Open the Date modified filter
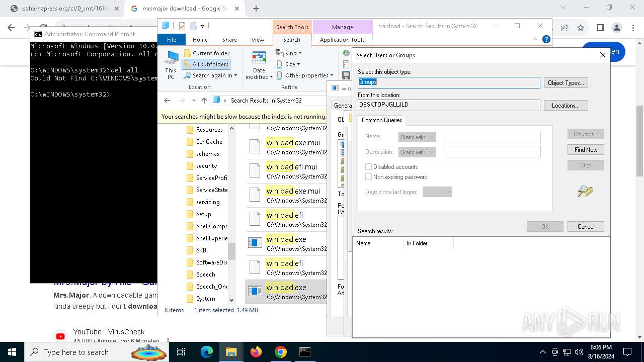The width and height of the screenshot is (644, 362). tap(259, 65)
